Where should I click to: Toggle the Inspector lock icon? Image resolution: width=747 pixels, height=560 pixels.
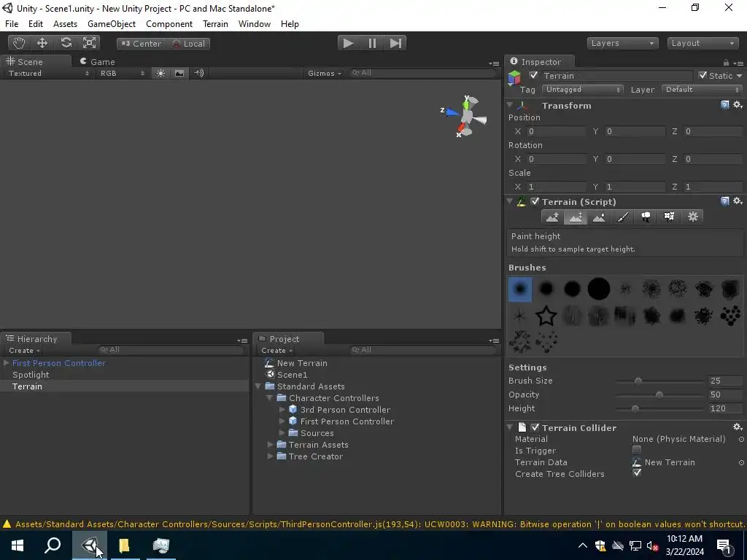(726, 63)
